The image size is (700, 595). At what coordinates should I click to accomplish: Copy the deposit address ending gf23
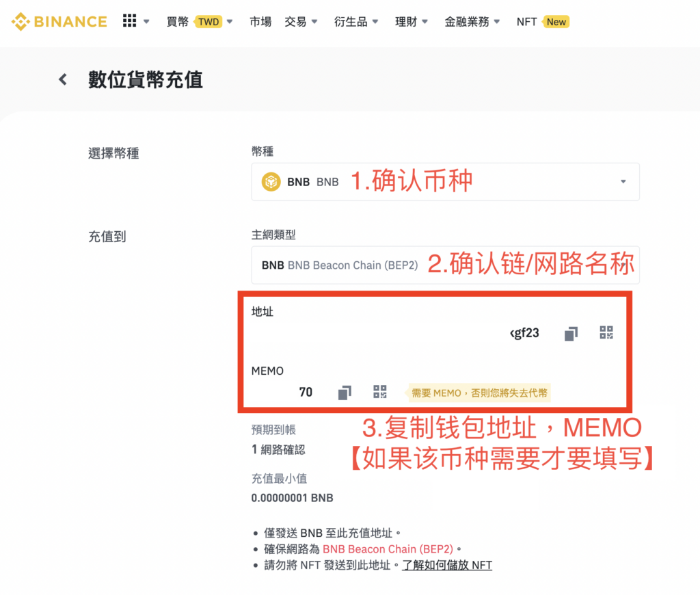tap(571, 333)
